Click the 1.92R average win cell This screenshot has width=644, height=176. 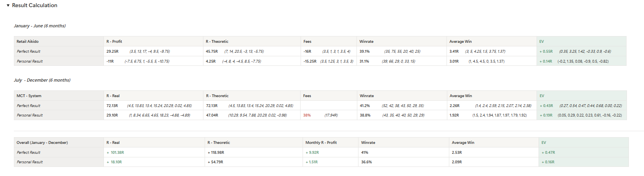(x=492, y=115)
